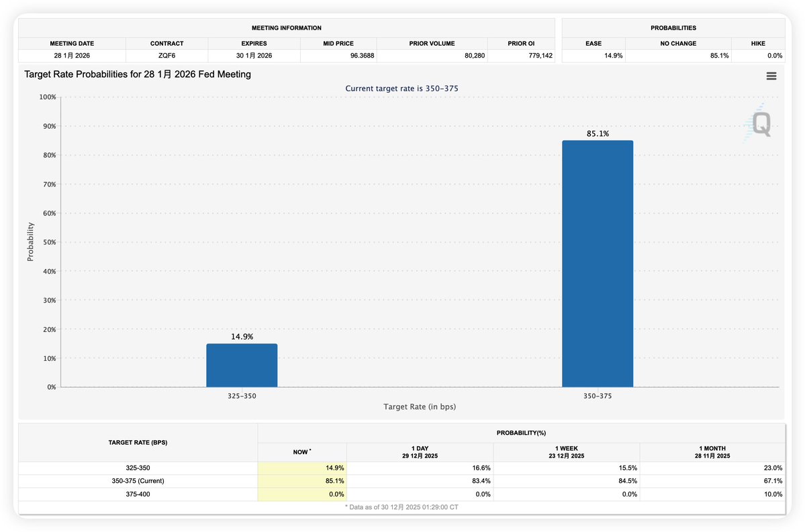Click the highlighted NOW cell for 325-350
The image size is (805, 532).
pyautogui.click(x=302, y=468)
